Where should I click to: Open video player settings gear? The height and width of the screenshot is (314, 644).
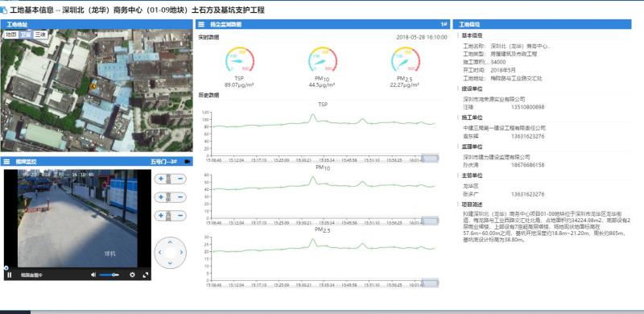[x=132, y=275]
